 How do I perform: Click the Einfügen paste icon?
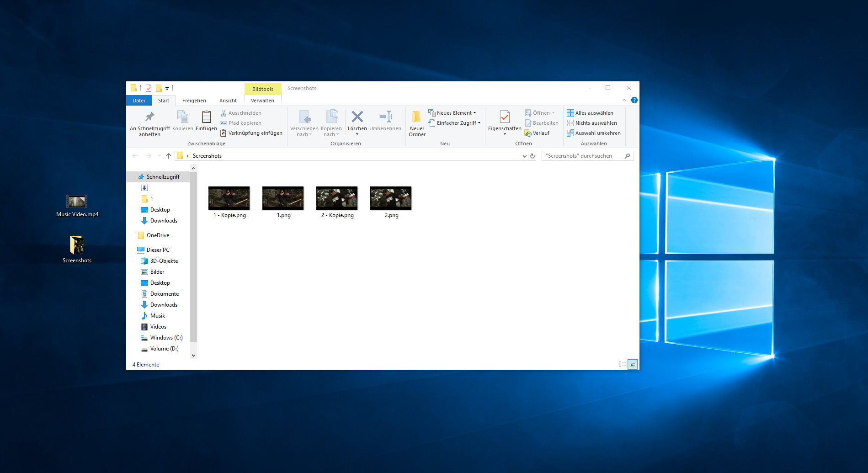pyautogui.click(x=206, y=121)
